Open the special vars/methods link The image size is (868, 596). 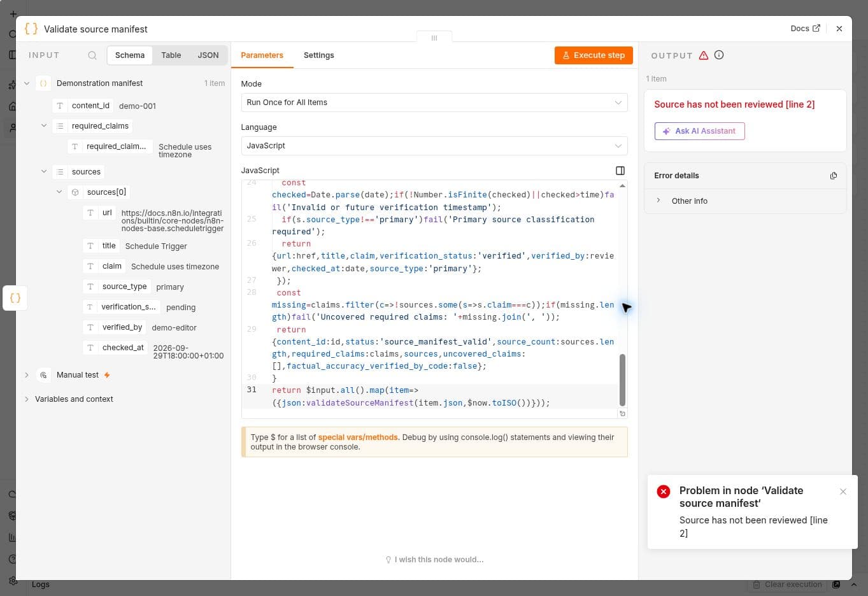[x=358, y=437]
